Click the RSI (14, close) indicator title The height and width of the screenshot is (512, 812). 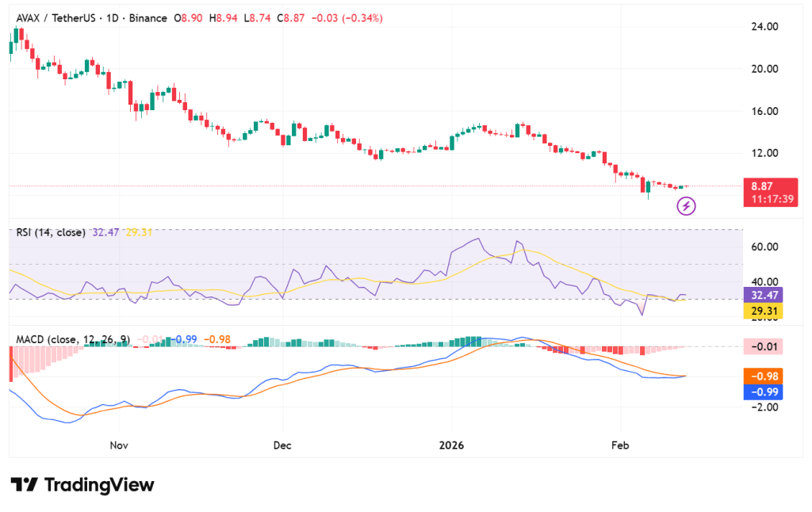tap(51, 232)
